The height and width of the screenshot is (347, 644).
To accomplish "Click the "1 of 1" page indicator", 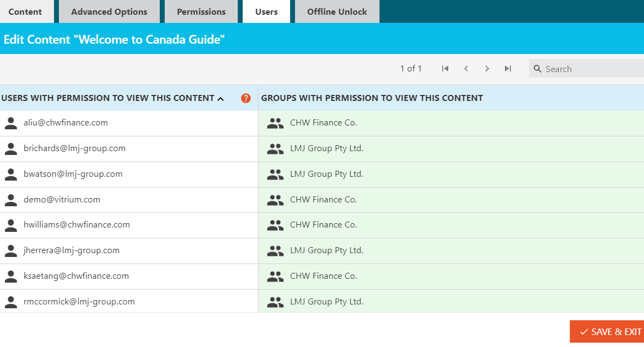I will tap(411, 69).
